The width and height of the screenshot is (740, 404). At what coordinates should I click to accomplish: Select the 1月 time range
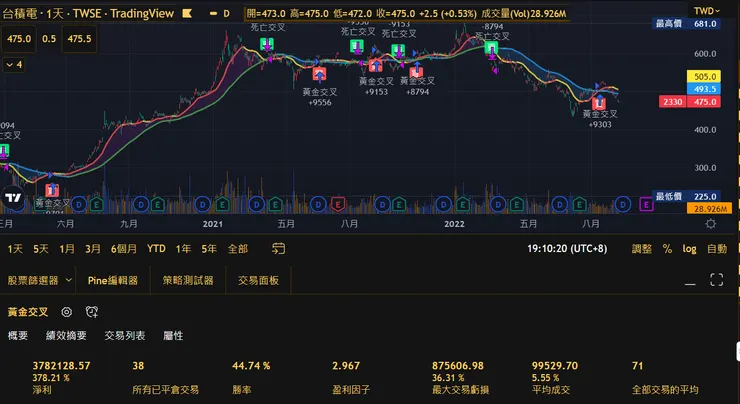67,249
